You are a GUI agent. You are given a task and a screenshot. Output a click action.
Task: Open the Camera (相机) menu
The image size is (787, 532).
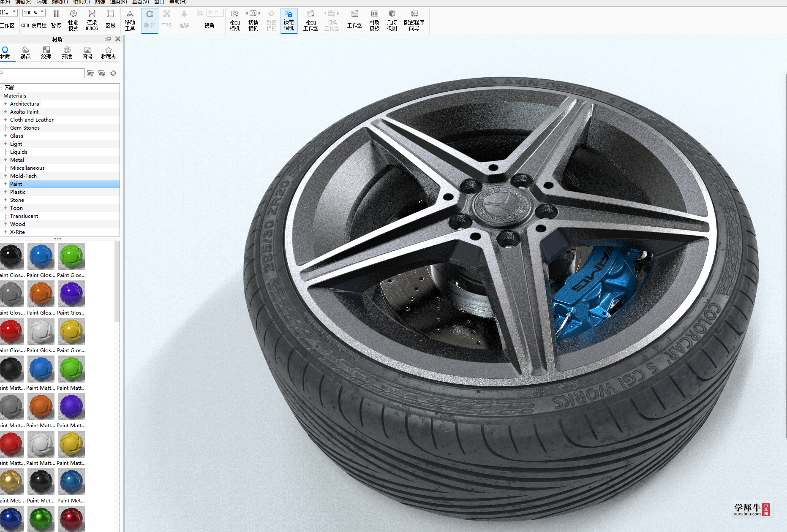point(82,2)
